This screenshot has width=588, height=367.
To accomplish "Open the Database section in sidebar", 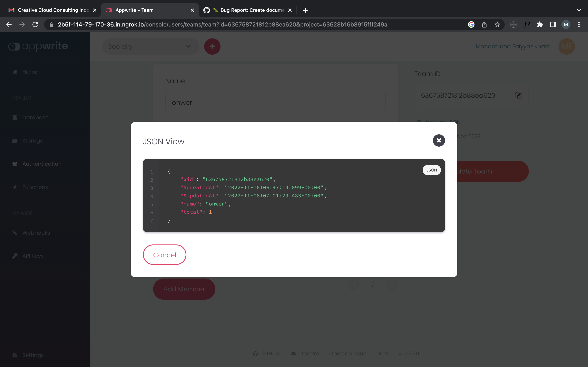I will [x=36, y=117].
